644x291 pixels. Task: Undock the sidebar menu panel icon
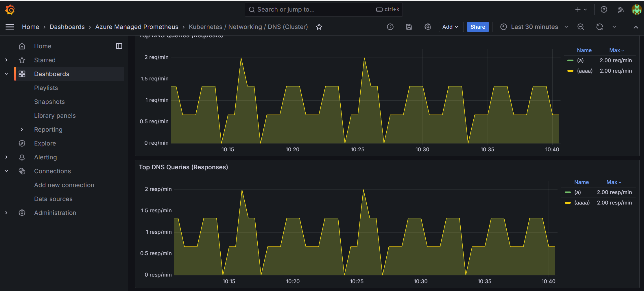click(x=119, y=46)
